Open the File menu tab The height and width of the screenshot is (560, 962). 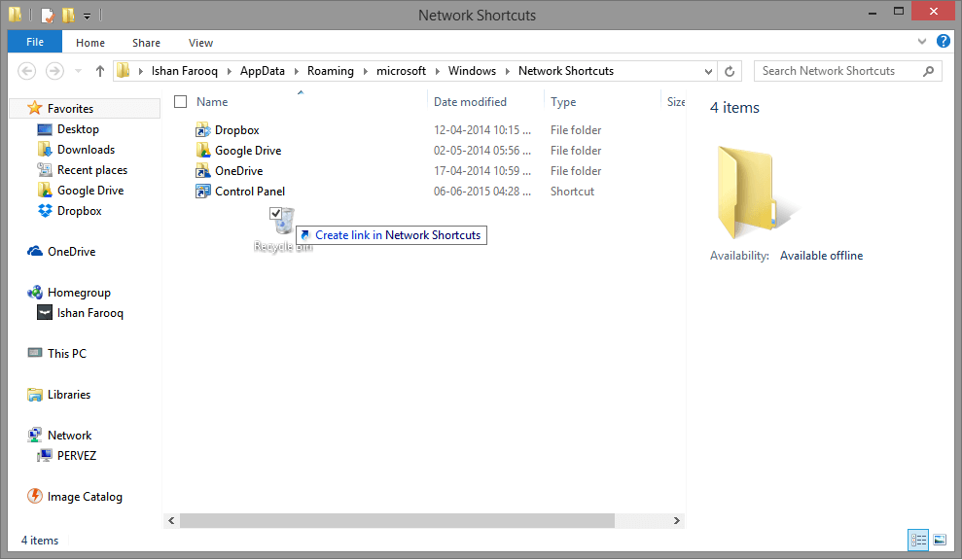(35, 43)
